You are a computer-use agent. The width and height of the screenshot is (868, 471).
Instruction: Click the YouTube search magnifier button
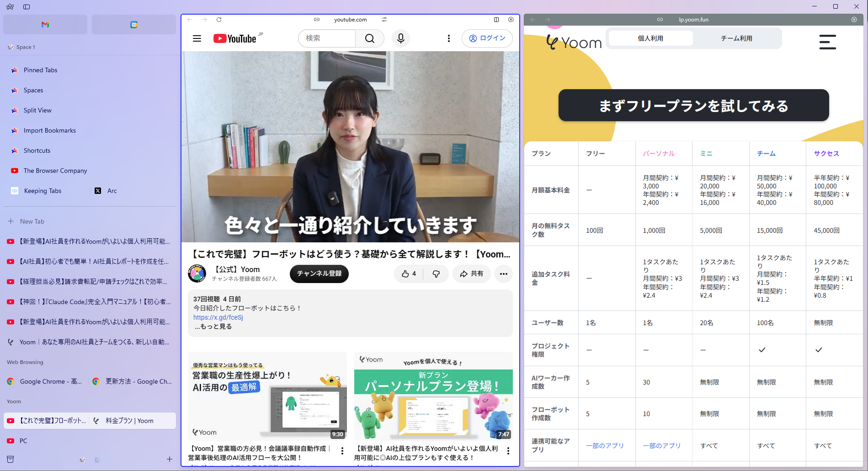pos(370,38)
